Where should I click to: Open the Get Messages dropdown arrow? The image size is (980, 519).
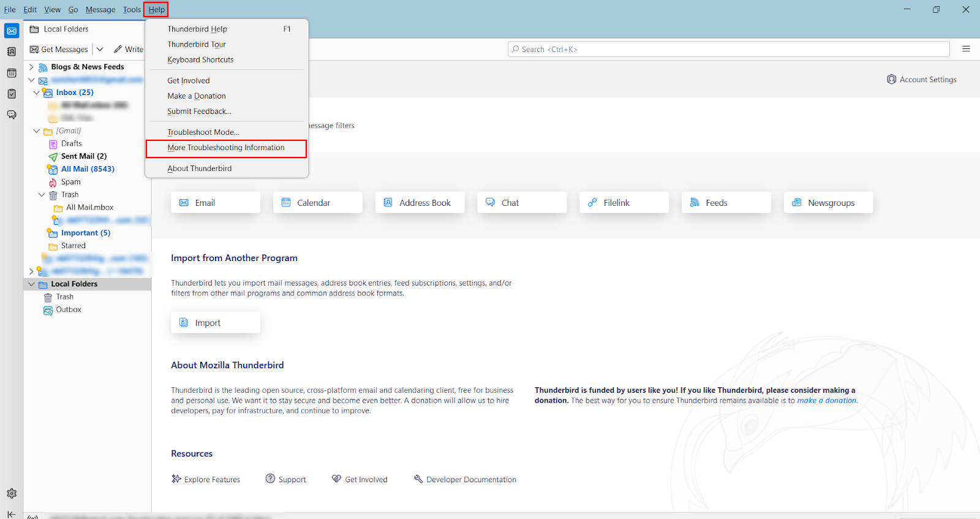[100, 49]
